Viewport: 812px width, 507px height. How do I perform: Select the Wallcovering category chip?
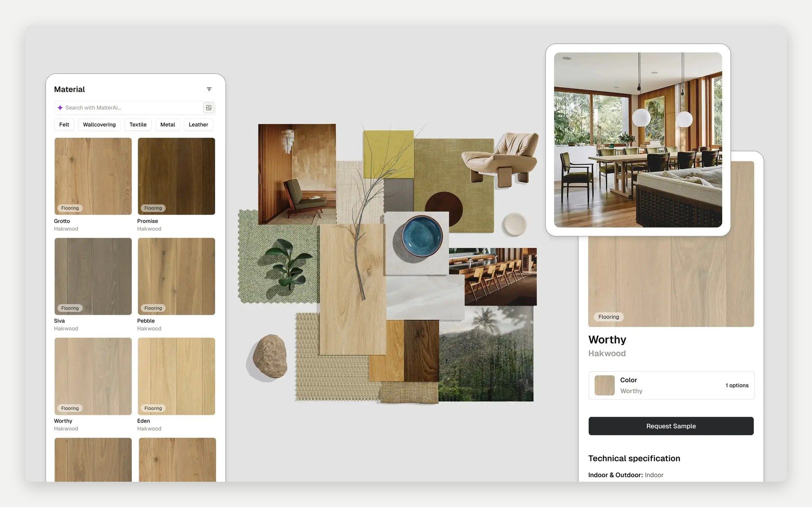tap(99, 124)
